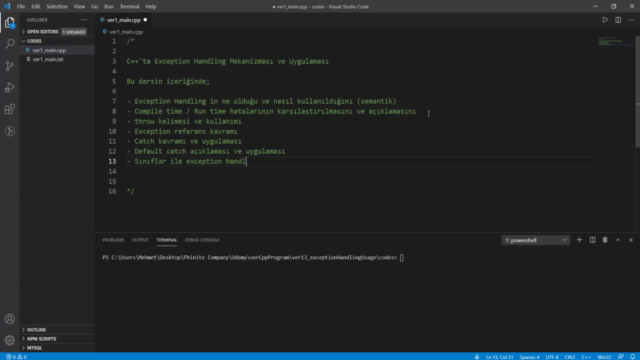640x360 pixels.
Task: Open the powershell terminal selector dropdown
Action: pyautogui.click(x=535, y=240)
